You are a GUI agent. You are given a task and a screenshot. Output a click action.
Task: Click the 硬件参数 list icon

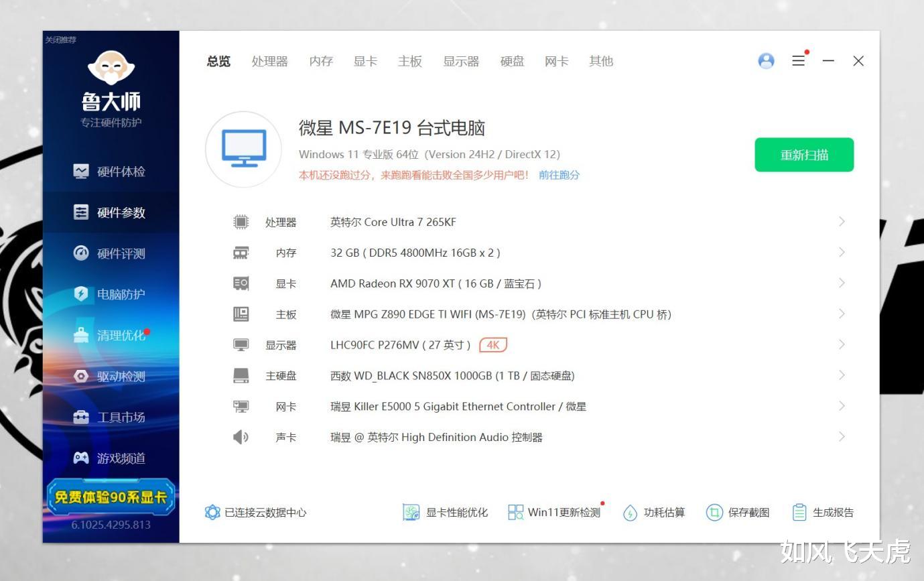(81, 212)
